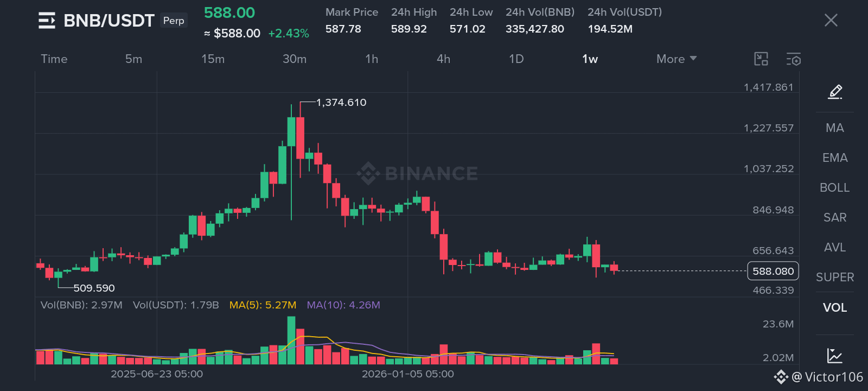Click the ≈ $588.00 converted price

point(232,33)
